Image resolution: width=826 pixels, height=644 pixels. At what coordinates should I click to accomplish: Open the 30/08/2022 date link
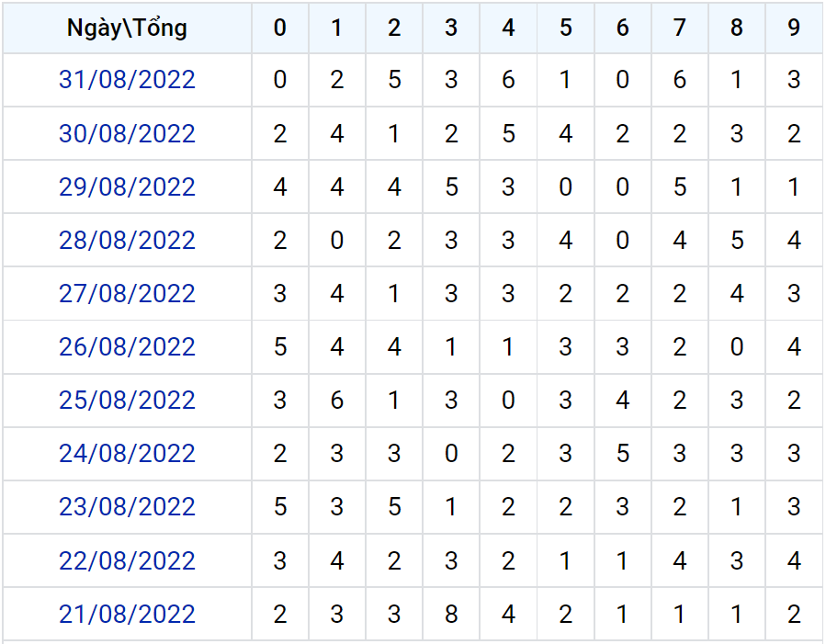tap(127, 133)
